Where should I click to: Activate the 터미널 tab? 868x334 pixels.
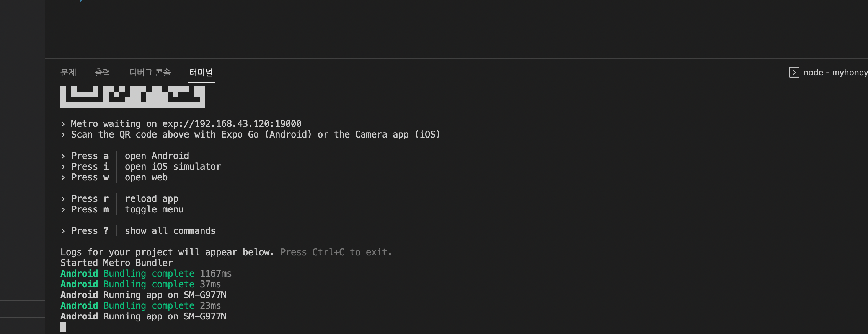[x=201, y=72]
